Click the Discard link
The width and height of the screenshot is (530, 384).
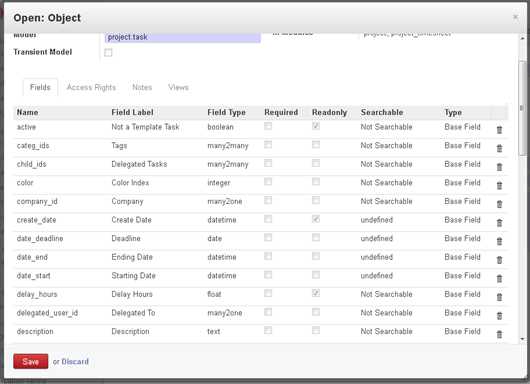point(75,362)
